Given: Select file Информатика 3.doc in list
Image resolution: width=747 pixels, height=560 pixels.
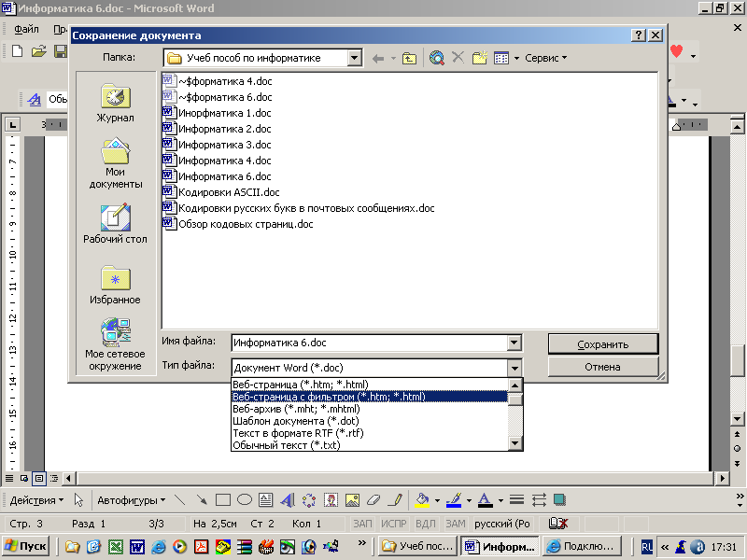Looking at the screenshot, I should [x=217, y=145].
